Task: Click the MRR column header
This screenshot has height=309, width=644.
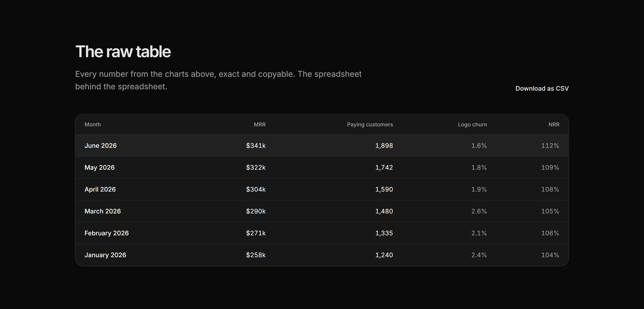Action: tap(259, 125)
